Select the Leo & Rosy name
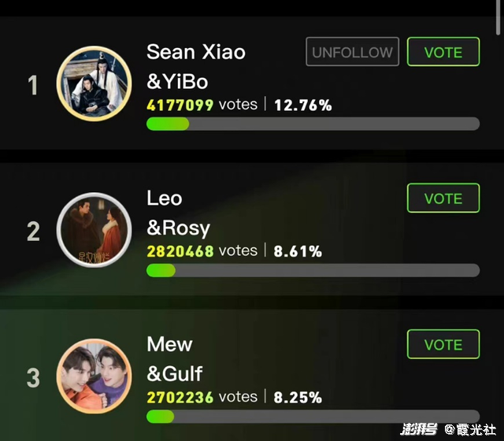Image resolution: width=504 pixels, height=441 pixels. (x=179, y=213)
